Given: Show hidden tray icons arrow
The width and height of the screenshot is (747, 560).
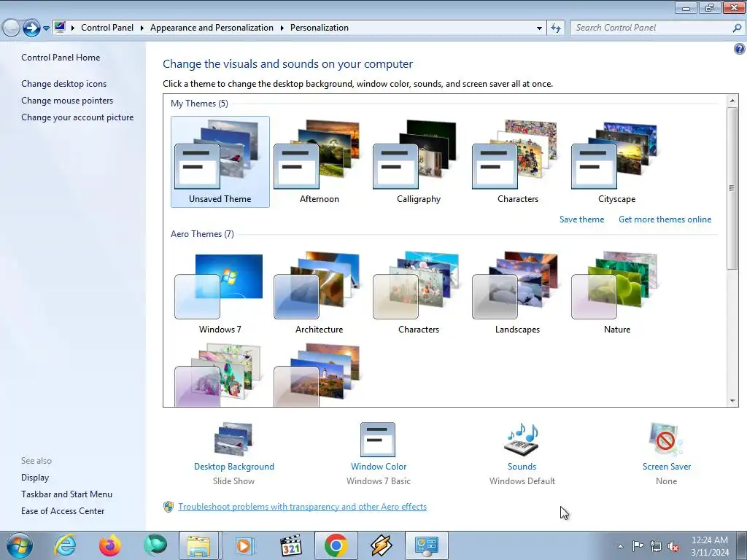Looking at the screenshot, I should pyautogui.click(x=620, y=546).
